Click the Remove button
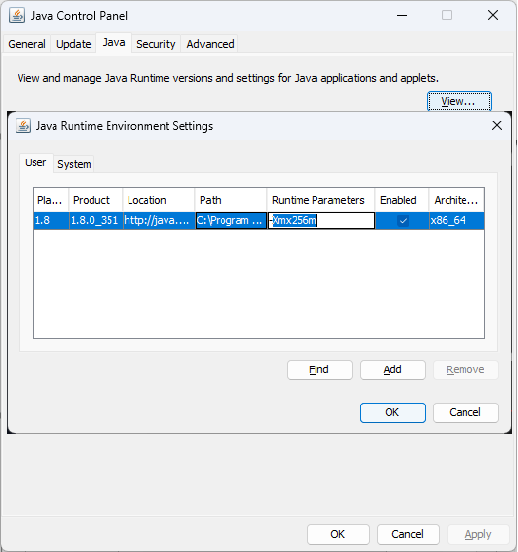The image size is (518, 552). (x=466, y=370)
